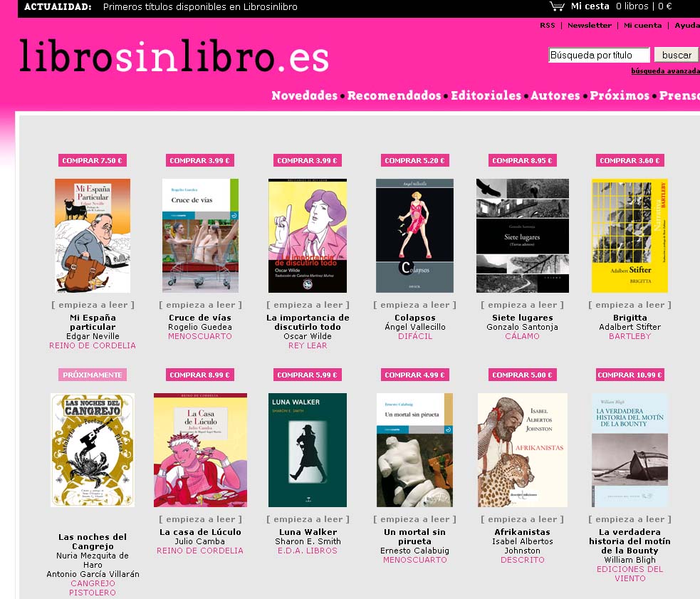Open publisher MENOSCUARTO under Cruce de vías
Screen dimensions: 700x599
click(x=200, y=336)
